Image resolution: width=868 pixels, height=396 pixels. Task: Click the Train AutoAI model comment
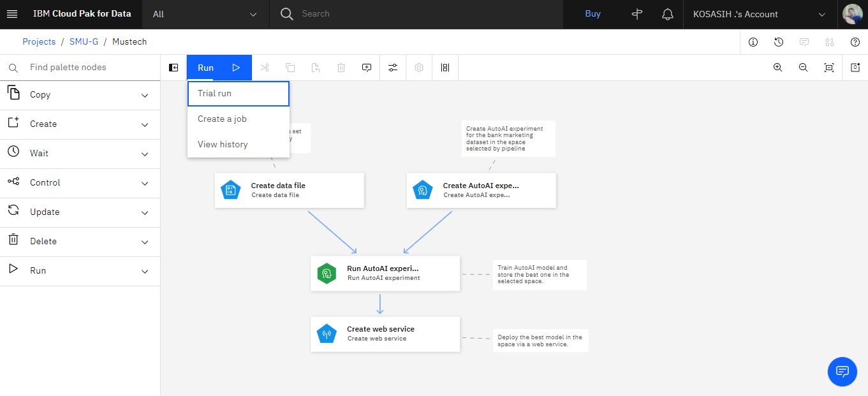tap(540, 275)
